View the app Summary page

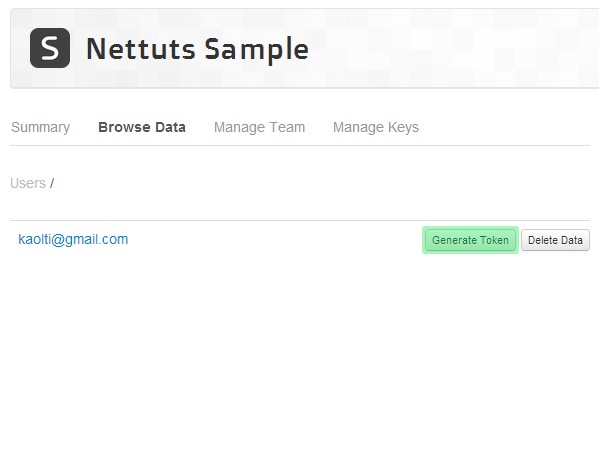[40, 127]
